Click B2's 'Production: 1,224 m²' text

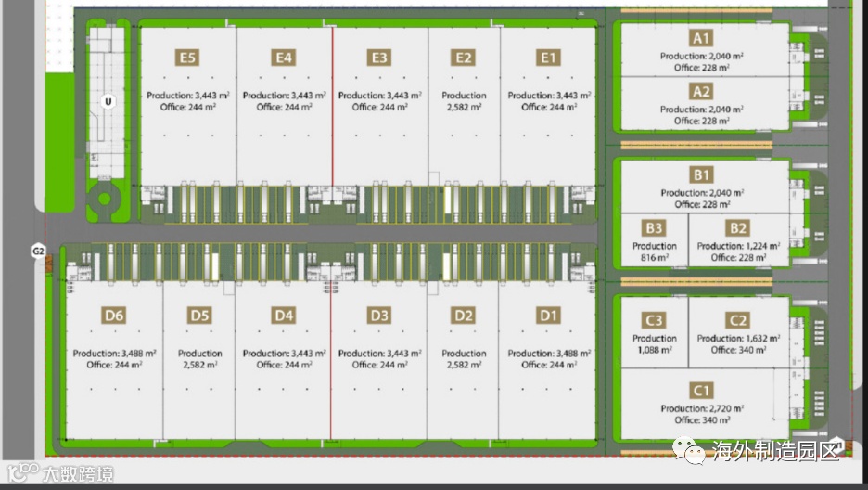pos(738,246)
